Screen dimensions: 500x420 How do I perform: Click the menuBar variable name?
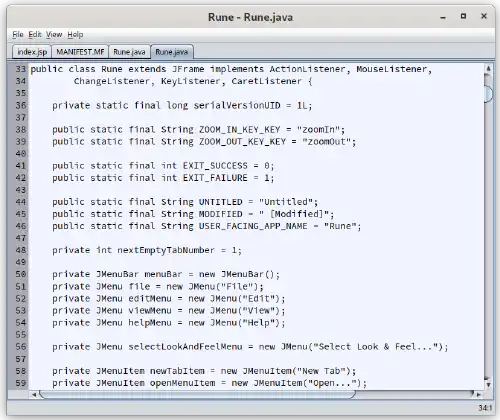point(163,275)
